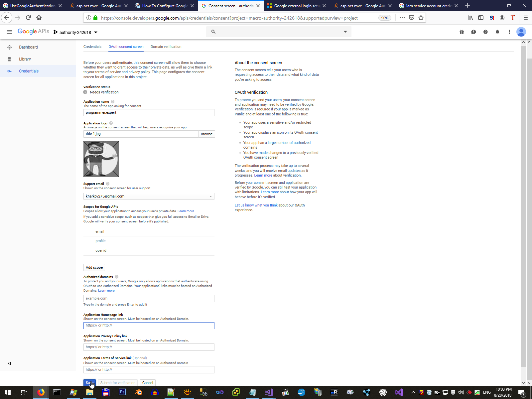
Task: Click the application logo thumbnail image
Action: 101,159
